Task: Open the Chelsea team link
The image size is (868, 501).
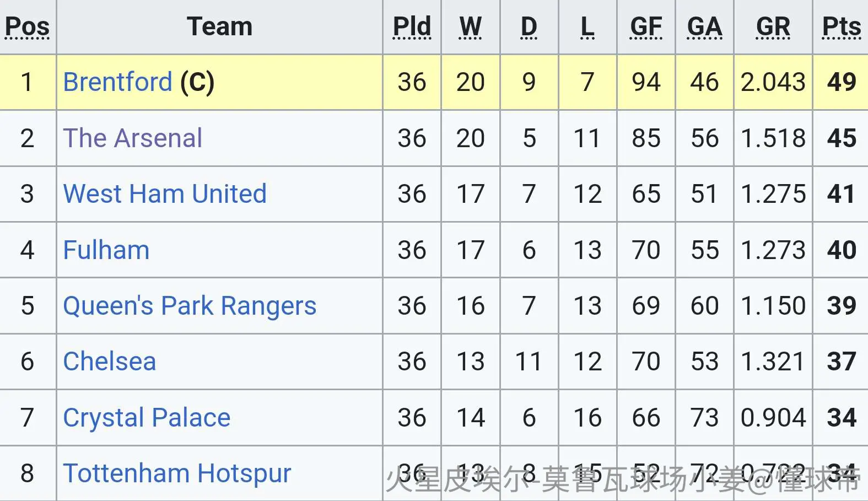Action: (110, 362)
